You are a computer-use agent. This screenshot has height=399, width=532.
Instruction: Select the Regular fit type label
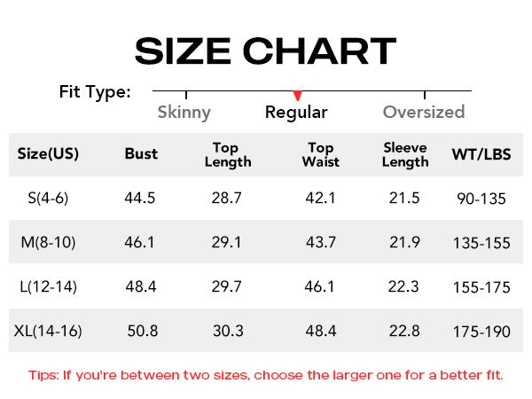point(296,113)
